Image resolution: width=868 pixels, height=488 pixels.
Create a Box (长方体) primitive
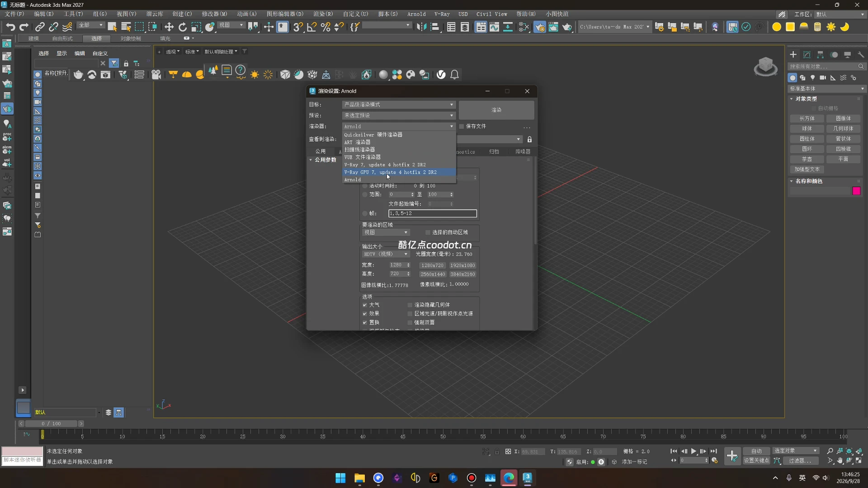[807, 118]
